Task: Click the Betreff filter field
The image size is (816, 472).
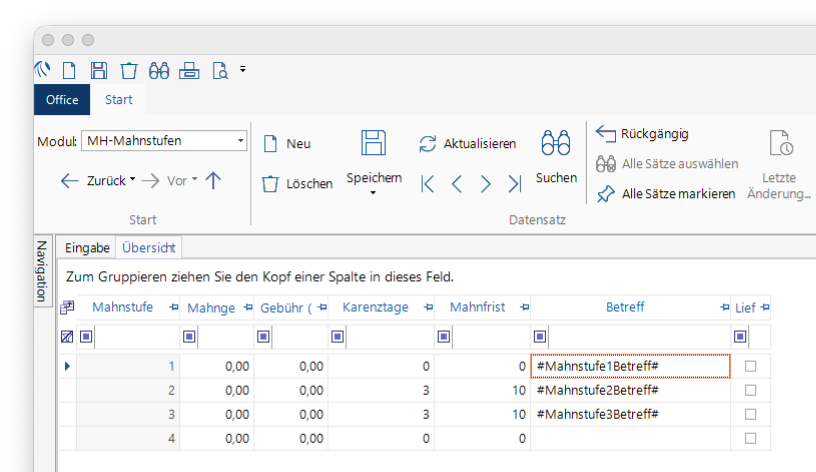Action: 637,337
